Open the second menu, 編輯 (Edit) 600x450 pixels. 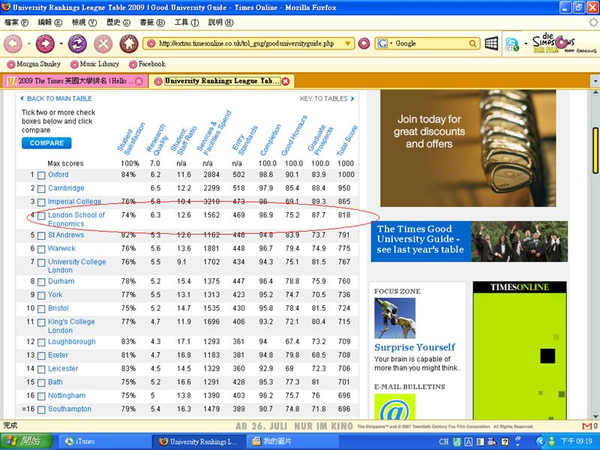[x=50, y=23]
